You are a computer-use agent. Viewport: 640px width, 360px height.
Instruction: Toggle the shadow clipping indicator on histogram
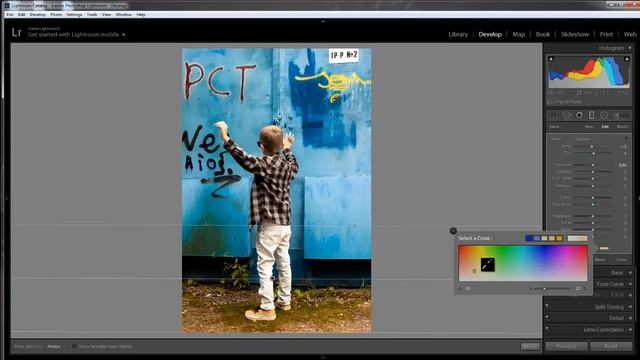(x=551, y=60)
